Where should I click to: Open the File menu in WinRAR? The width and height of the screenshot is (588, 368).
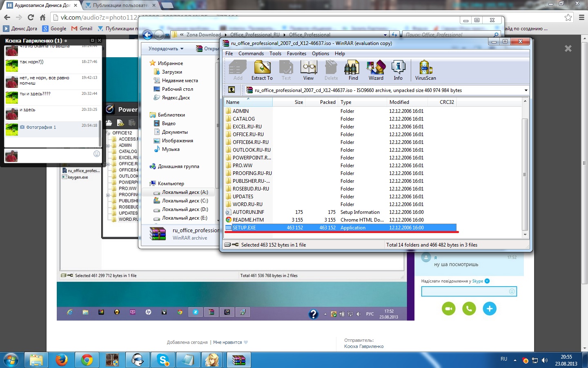pyautogui.click(x=229, y=54)
